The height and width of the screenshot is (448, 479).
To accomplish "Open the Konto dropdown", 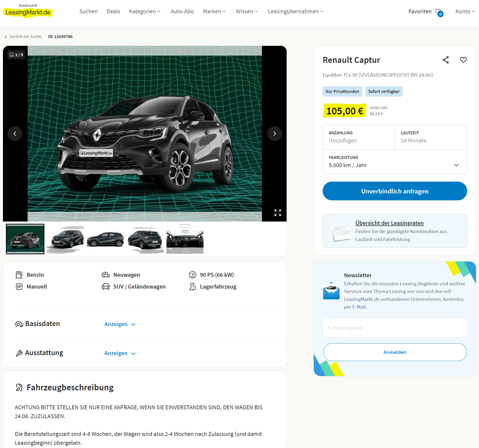I will pyautogui.click(x=465, y=12).
